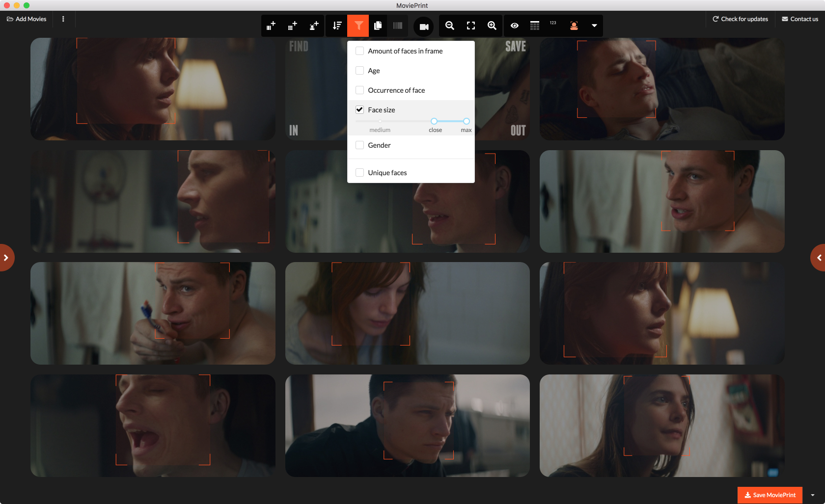Click the IN point on thumbnail overlay
Viewport: 825px width, 504px height.
[x=294, y=130]
